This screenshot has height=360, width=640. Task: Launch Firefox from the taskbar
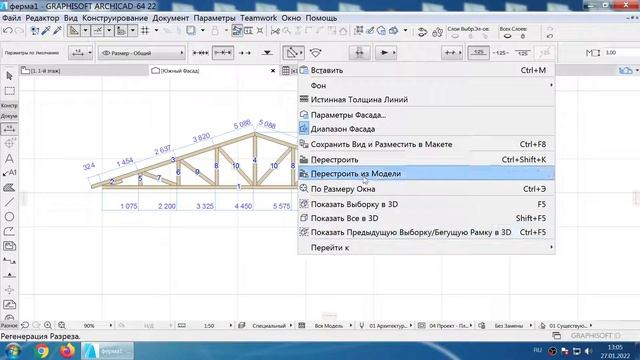[68, 351]
